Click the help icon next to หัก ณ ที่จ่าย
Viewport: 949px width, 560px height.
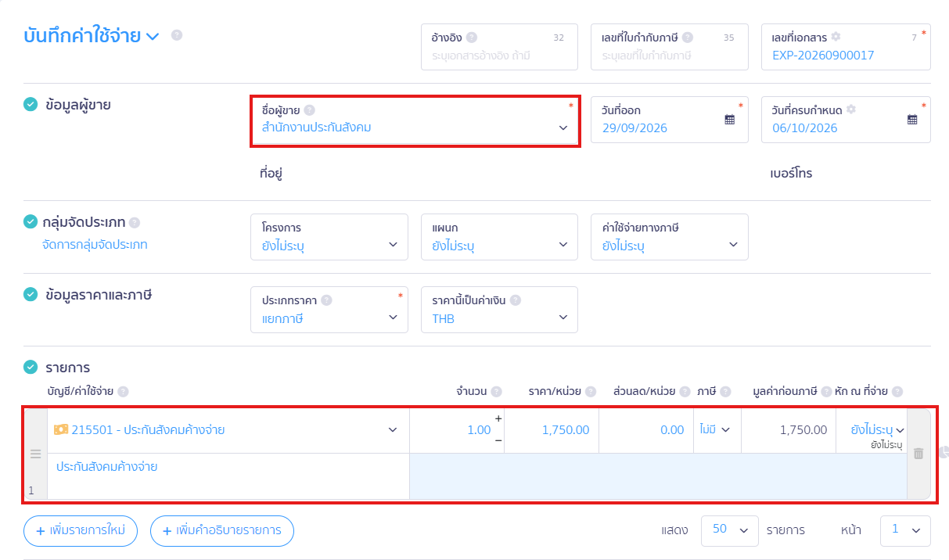click(897, 392)
